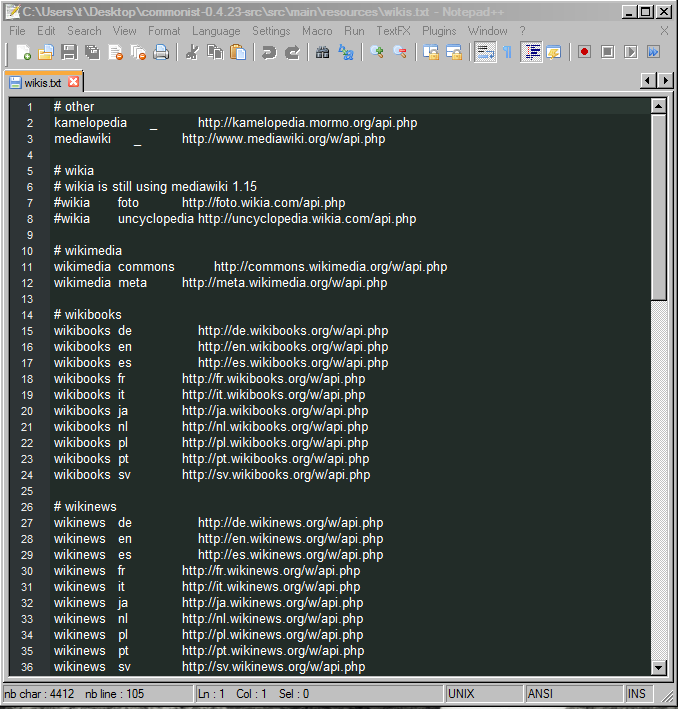Viewport: 678px width, 709px height.
Task: Toggle show all characters pilcrow button
Action: coord(507,53)
